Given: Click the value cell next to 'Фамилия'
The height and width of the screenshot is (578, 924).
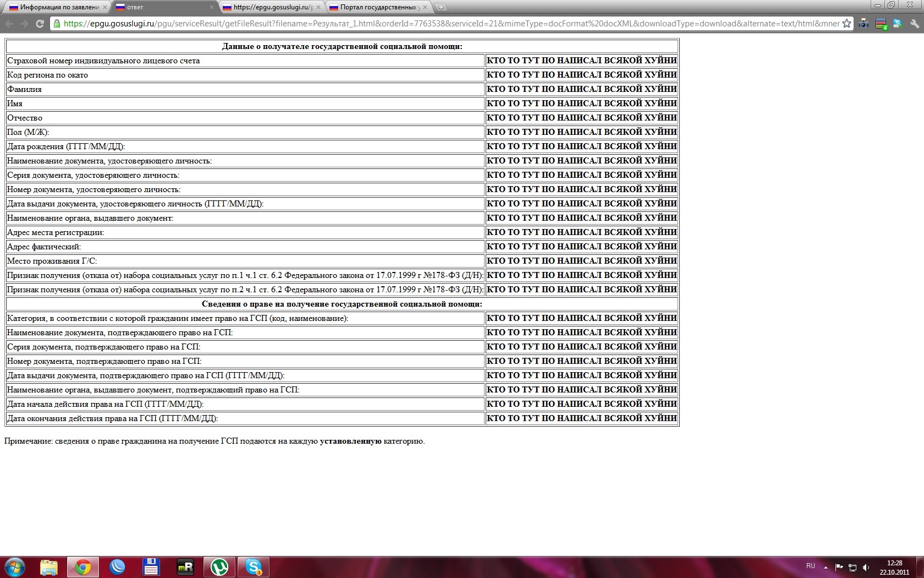Looking at the screenshot, I should 582,89.
